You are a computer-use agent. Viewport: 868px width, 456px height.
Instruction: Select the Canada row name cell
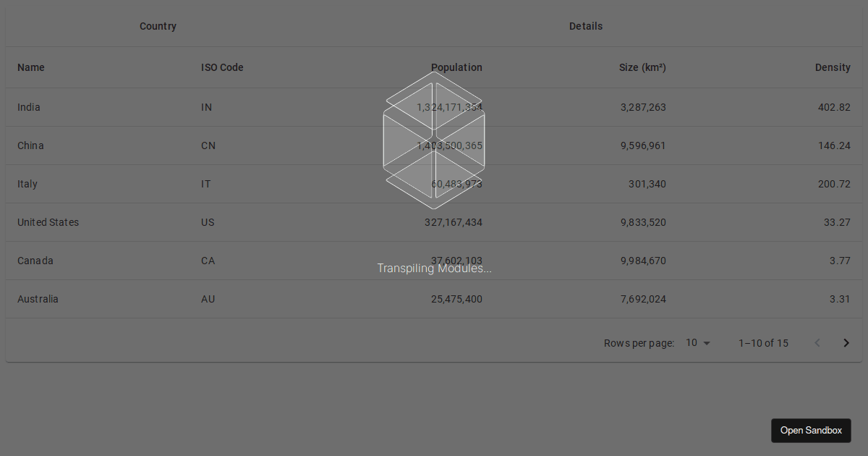35,261
